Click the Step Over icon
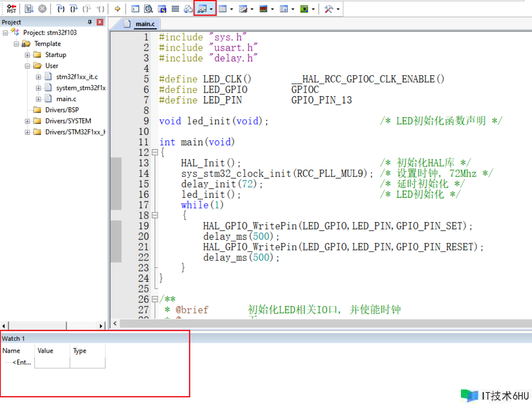Image resolution: width=532 pixels, height=404 pixels. 74,9
